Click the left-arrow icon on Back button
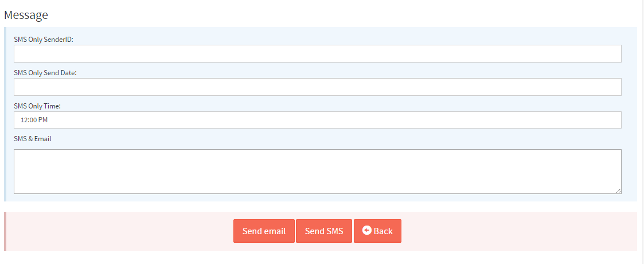The width and height of the screenshot is (644, 264). [x=367, y=231]
